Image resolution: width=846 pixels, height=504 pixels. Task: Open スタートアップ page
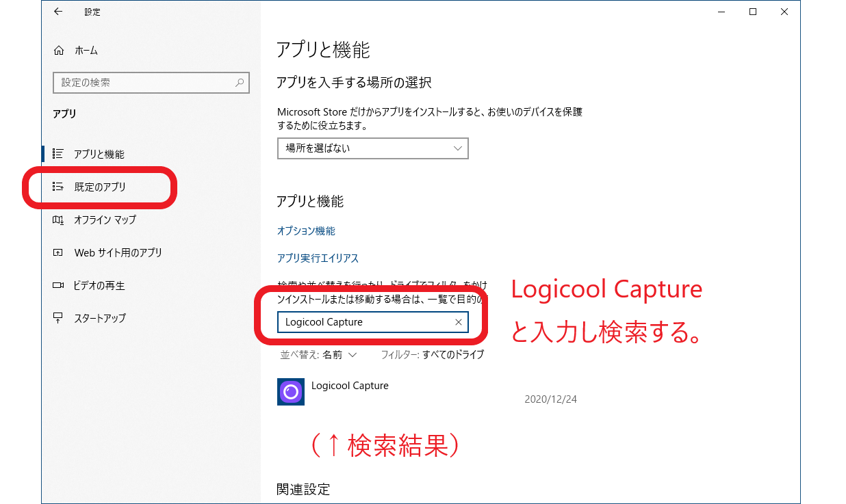(100, 318)
